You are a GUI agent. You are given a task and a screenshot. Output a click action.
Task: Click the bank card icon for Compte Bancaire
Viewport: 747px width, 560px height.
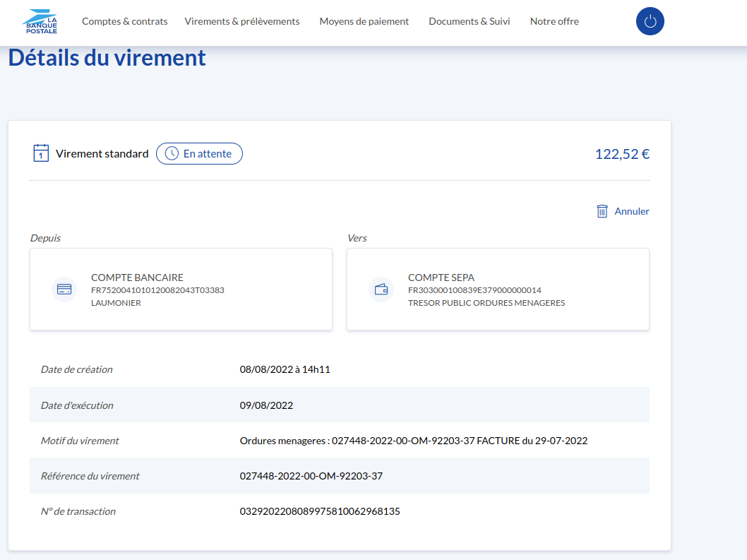[64, 290]
